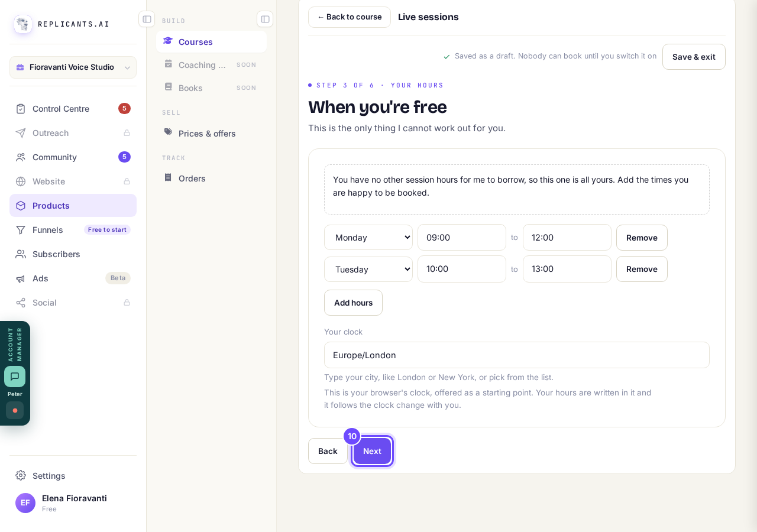Screen dimensions: 757x532
Task: Click the Courses graduation cap icon
Action: pyautogui.click(x=168, y=41)
